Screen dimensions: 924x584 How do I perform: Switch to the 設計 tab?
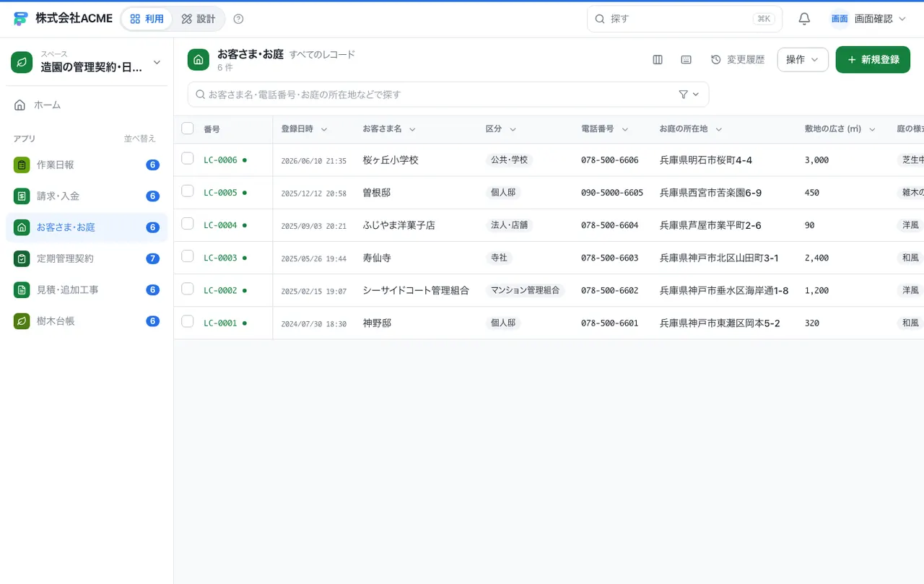(x=199, y=19)
